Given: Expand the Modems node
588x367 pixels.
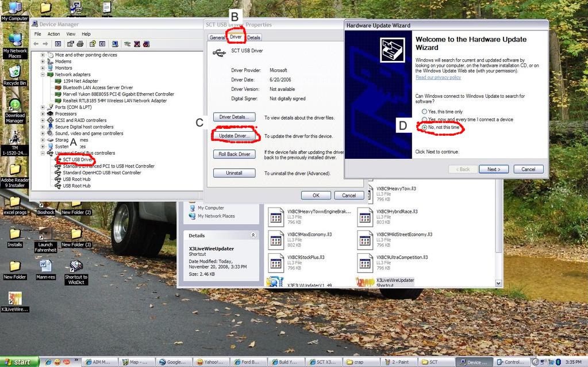Looking at the screenshot, I should (43, 61).
